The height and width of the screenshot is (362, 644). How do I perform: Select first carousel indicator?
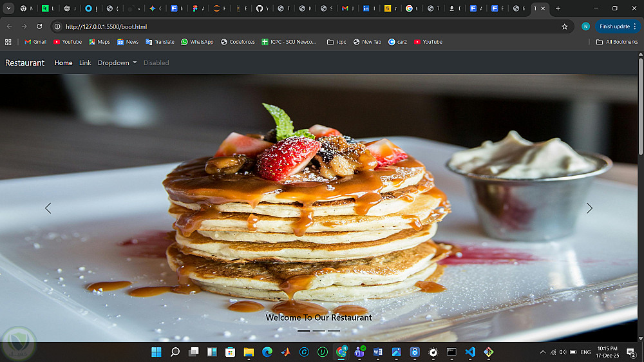303,331
